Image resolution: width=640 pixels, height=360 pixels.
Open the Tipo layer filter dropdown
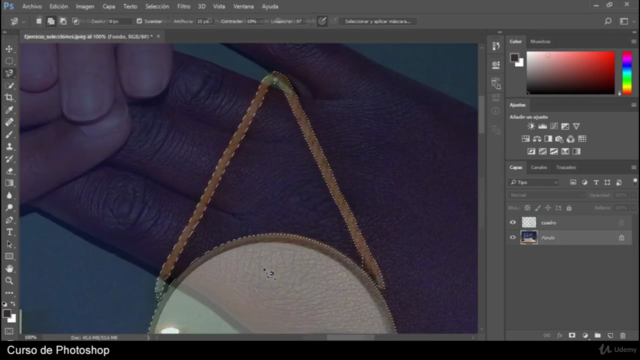533,182
